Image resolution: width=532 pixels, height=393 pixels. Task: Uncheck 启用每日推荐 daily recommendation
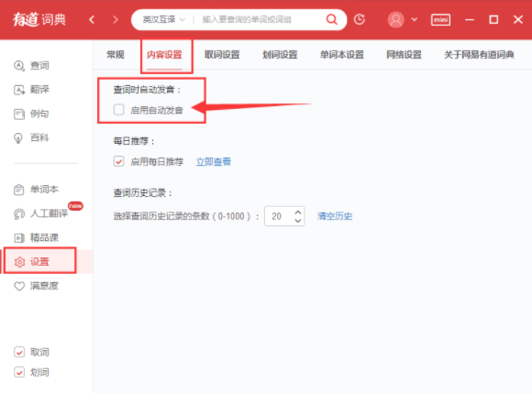[x=118, y=161]
